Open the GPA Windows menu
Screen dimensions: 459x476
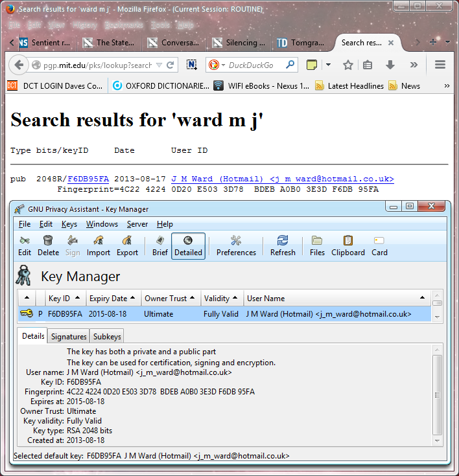[102, 224]
